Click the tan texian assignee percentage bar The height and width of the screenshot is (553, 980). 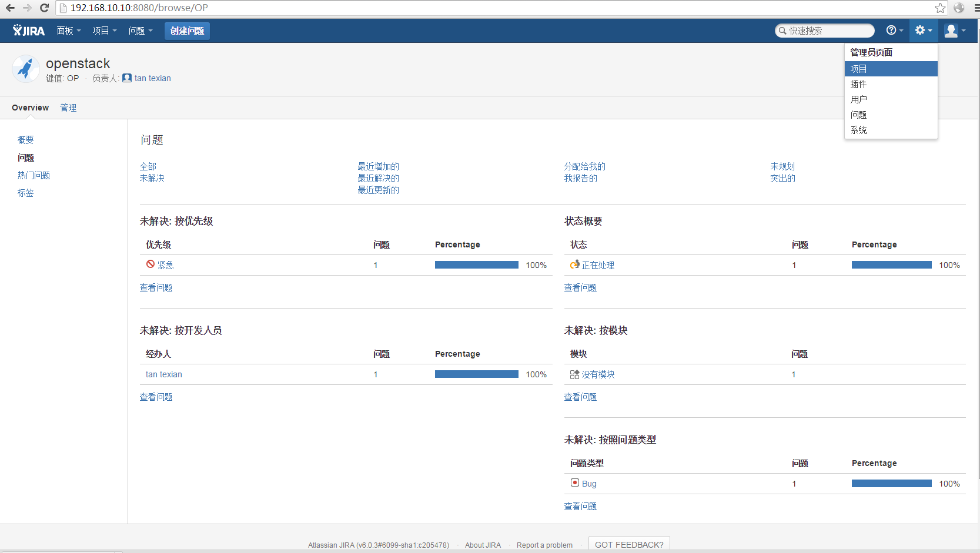pyautogui.click(x=477, y=374)
